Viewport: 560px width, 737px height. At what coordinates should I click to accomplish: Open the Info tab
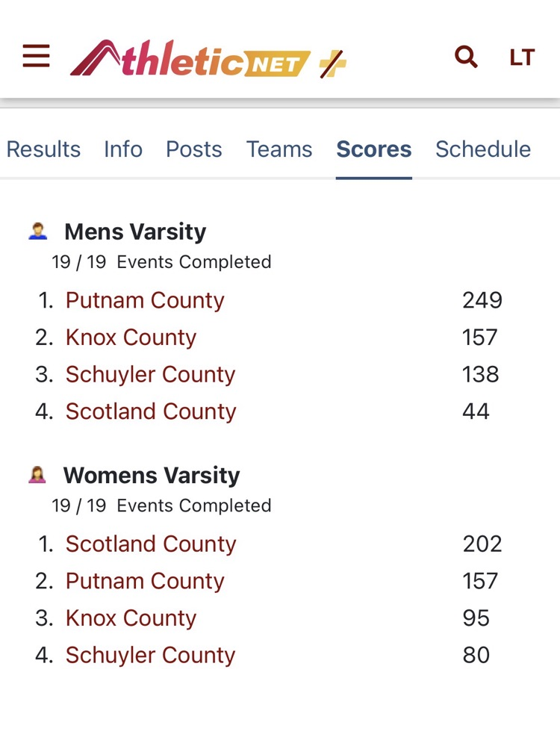(123, 149)
